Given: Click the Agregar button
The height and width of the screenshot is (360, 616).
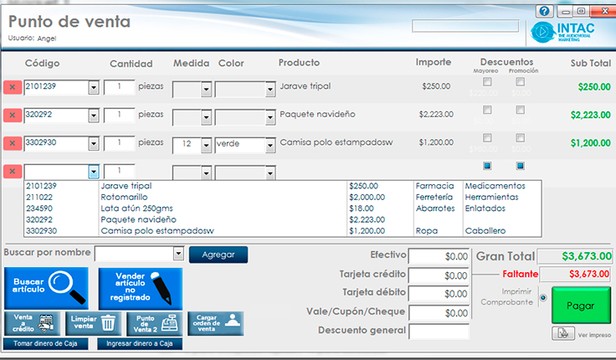Looking at the screenshot, I should pyautogui.click(x=218, y=255).
